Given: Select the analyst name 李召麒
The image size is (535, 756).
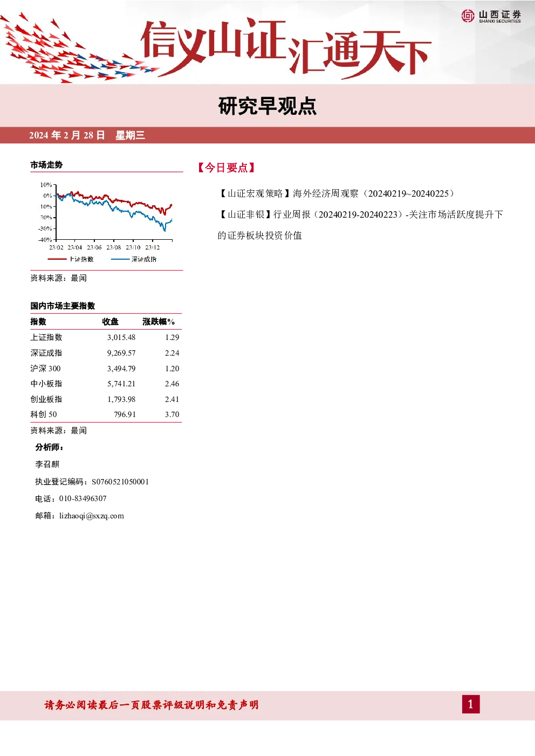Looking at the screenshot, I should 47,464.
